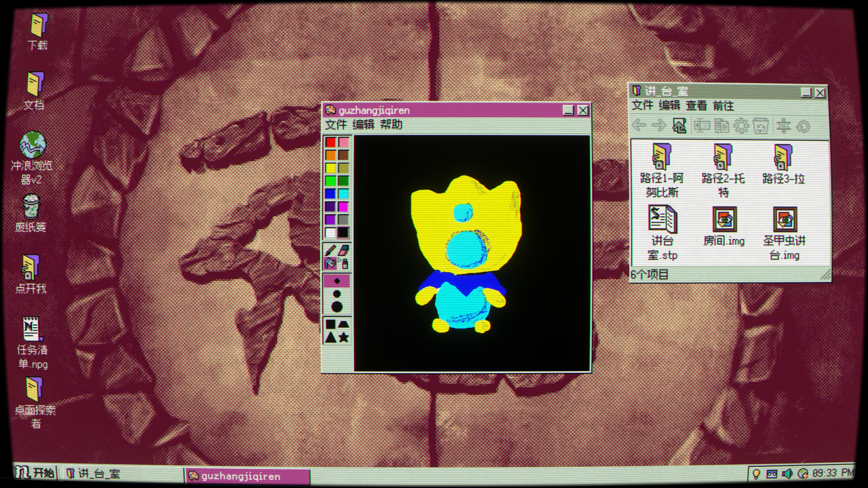
Task: Pick the magenta color swatch
Action: coord(343,206)
